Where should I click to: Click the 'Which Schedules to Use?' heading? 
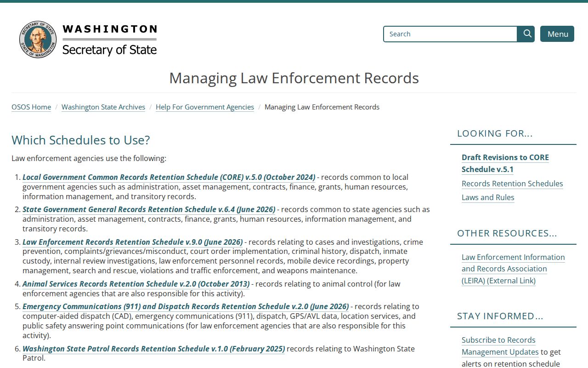point(81,140)
